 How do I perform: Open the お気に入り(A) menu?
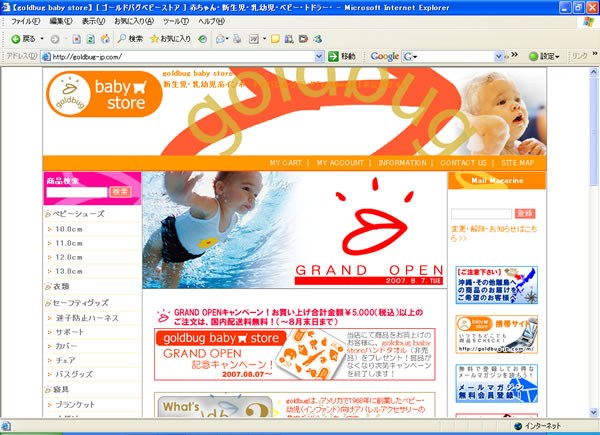[x=134, y=21]
